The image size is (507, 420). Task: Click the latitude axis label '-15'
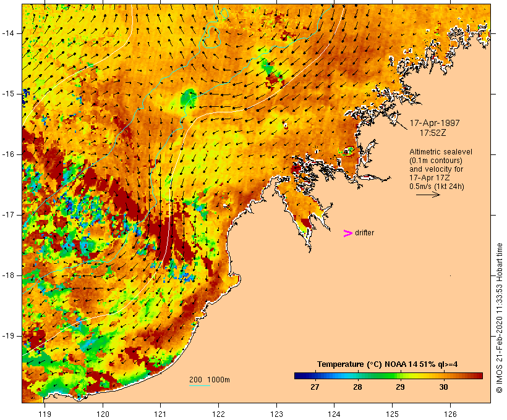coord(7,94)
